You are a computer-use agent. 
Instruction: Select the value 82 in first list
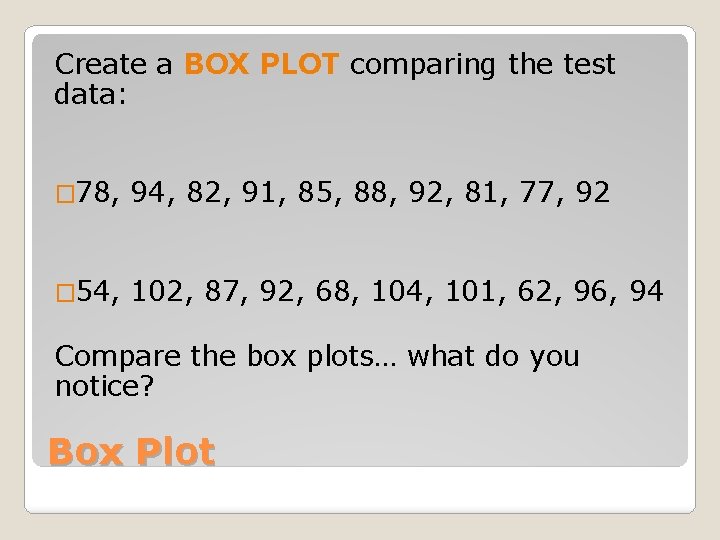(203, 192)
